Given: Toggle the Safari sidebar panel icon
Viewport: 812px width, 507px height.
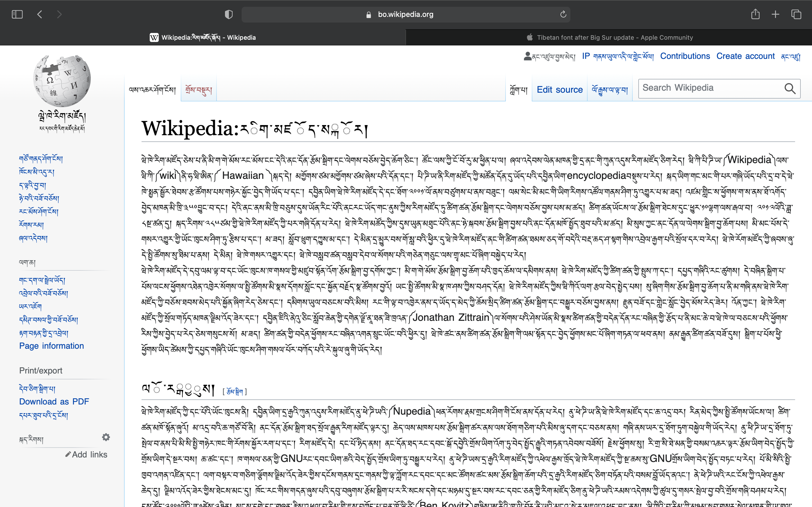Looking at the screenshot, I should point(17,14).
